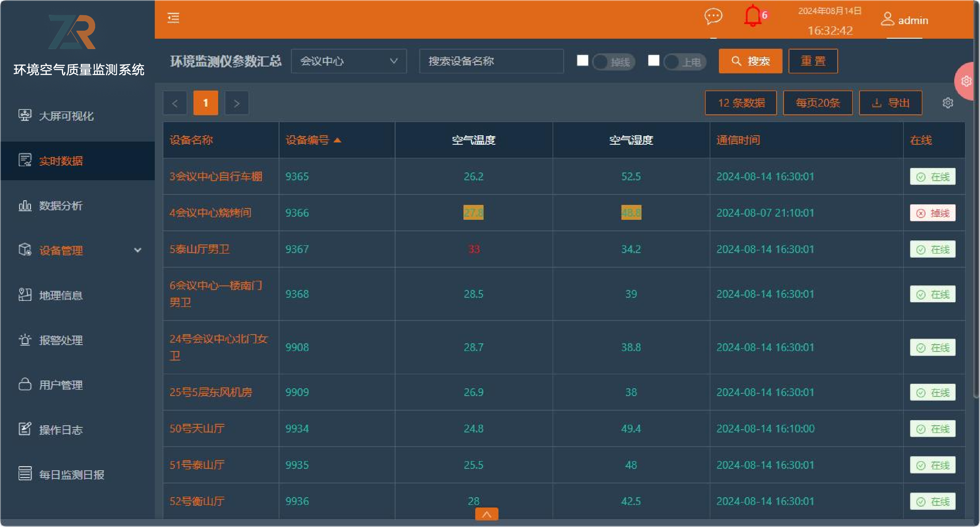
Task: Open the 会议中心 location dropdown
Action: click(x=348, y=61)
